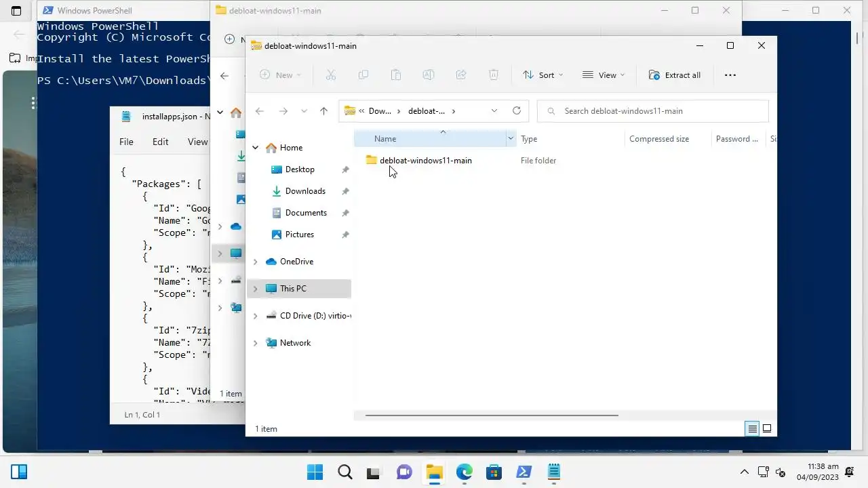Open Windows Start menu
The width and height of the screenshot is (868, 488).
315,472
